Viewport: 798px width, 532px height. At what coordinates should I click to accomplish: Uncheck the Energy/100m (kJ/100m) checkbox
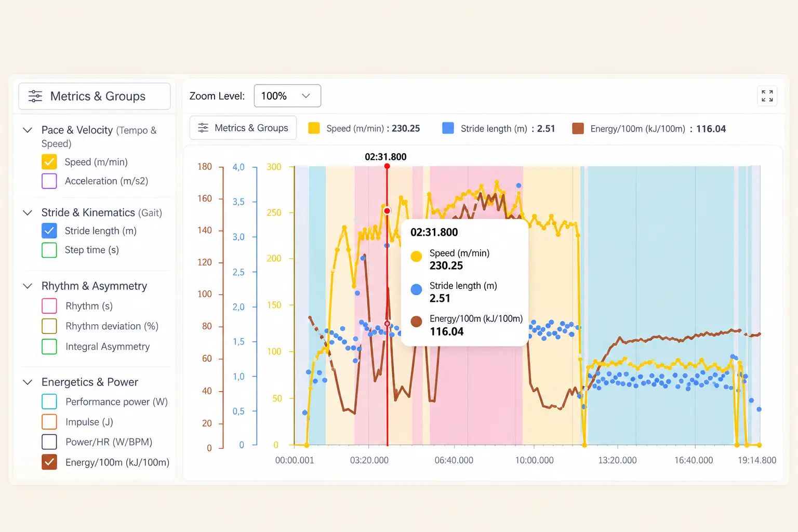49,462
